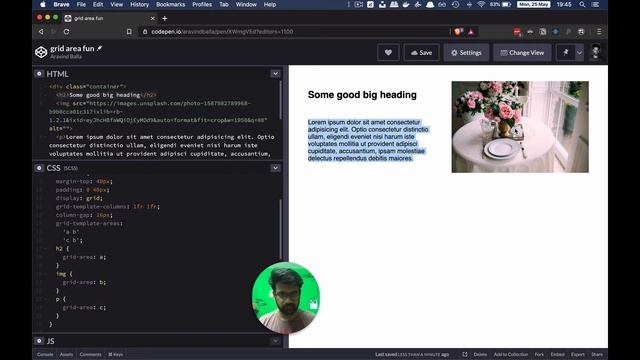Open the Edit menu
The image size is (640, 360).
(x=98, y=4)
